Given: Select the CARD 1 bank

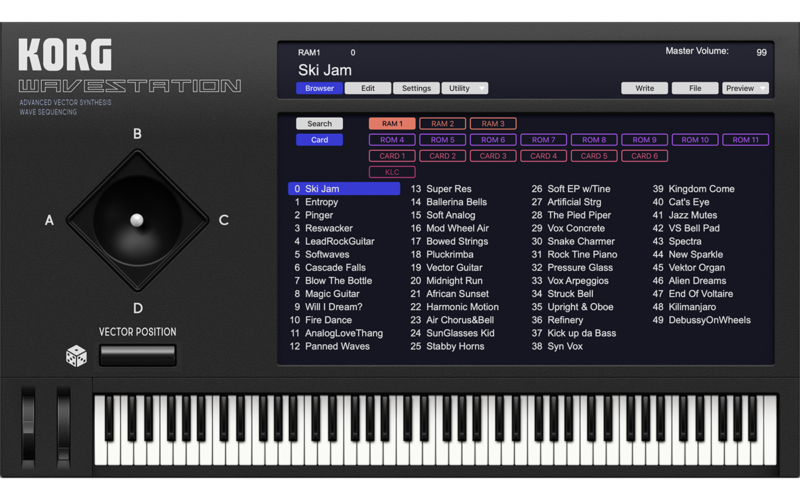Looking at the screenshot, I should point(392,156).
